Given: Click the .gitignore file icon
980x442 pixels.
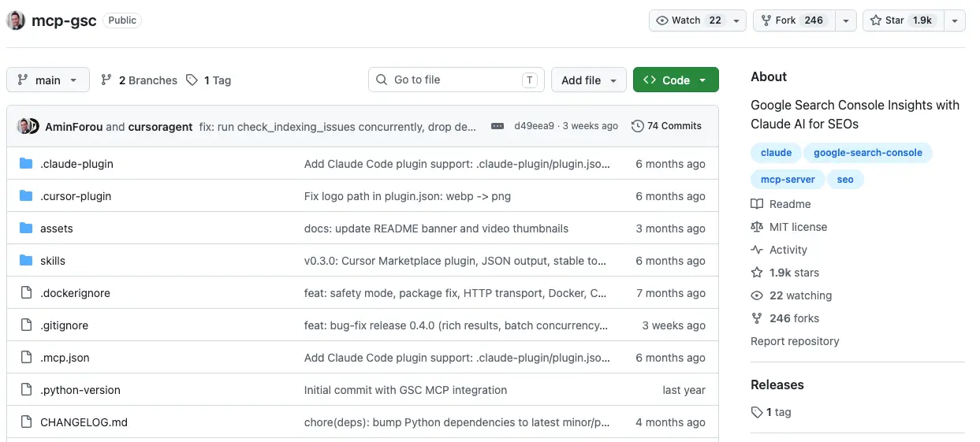Looking at the screenshot, I should 26,325.
